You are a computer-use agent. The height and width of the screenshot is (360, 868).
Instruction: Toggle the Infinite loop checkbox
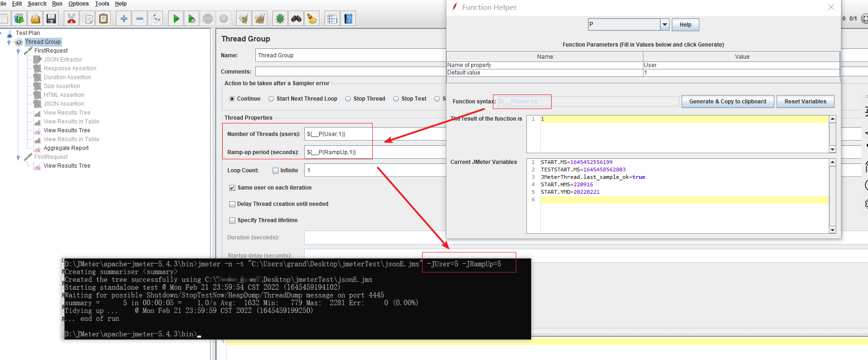click(275, 170)
